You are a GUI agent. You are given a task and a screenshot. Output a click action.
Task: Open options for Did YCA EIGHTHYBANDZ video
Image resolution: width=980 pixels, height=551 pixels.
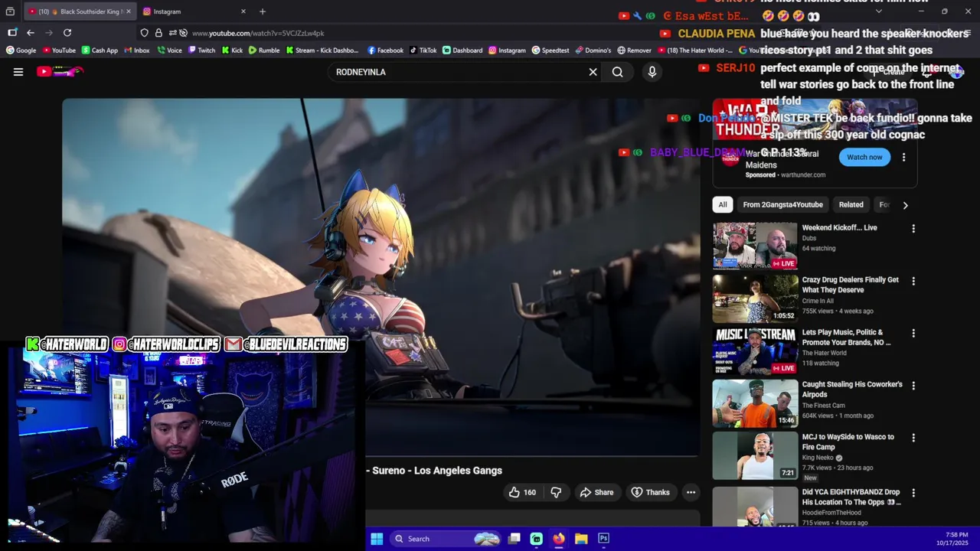click(913, 494)
